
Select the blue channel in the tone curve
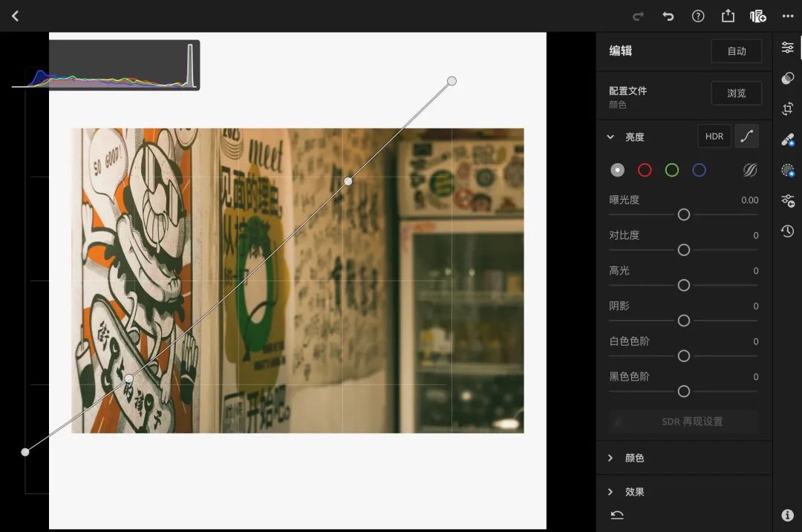tap(698, 170)
